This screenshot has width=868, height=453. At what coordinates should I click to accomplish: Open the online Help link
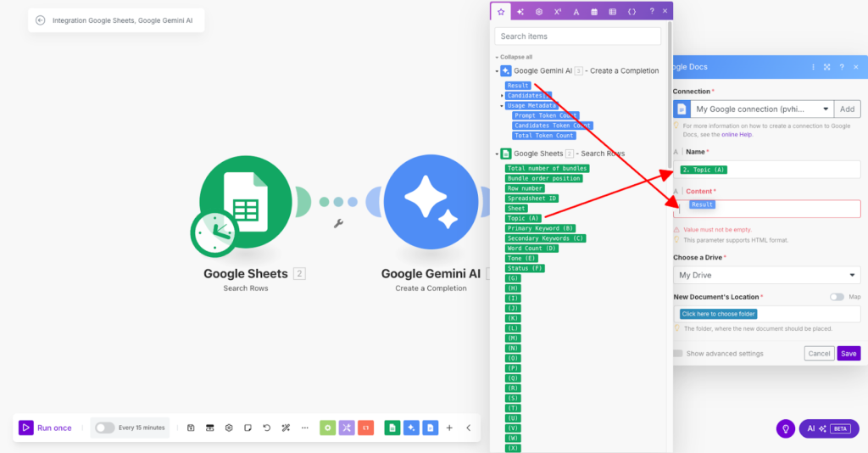737,135
